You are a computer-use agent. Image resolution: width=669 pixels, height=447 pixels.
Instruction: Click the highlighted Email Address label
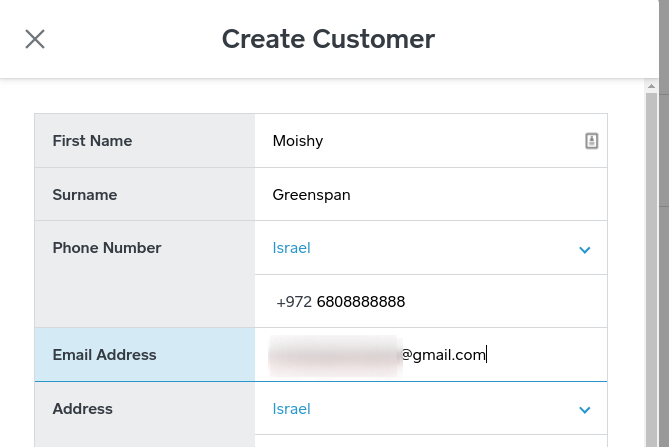tap(104, 354)
